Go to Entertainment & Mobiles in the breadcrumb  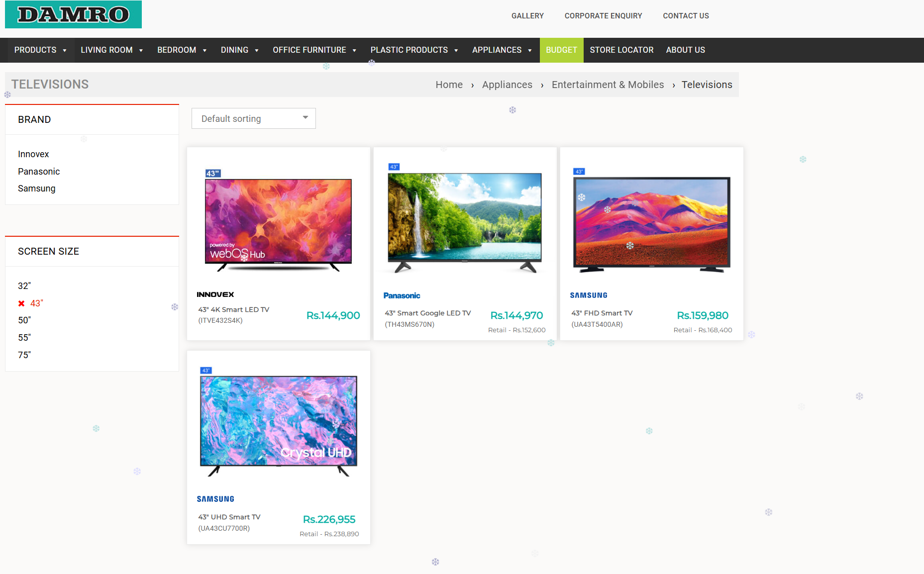pyautogui.click(x=608, y=85)
